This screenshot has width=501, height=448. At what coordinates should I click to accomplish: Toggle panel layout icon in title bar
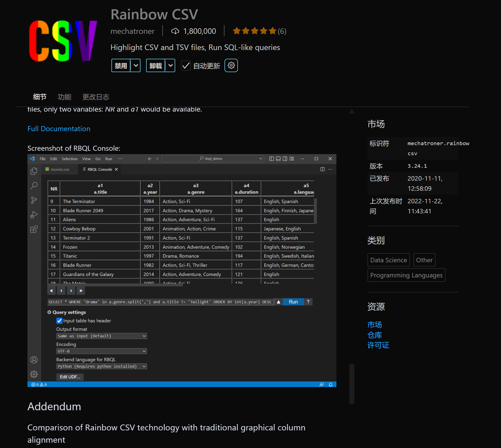tap(278, 159)
